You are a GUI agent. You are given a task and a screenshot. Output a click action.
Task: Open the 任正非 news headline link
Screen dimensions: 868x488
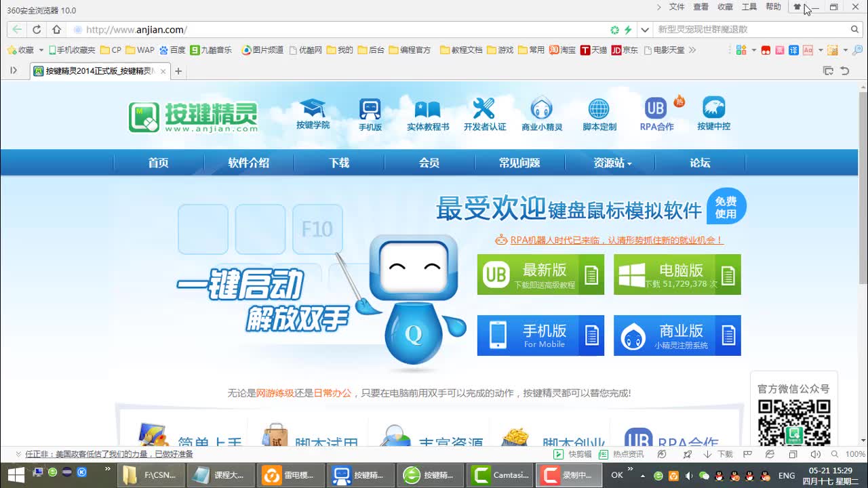[x=109, y=454]
